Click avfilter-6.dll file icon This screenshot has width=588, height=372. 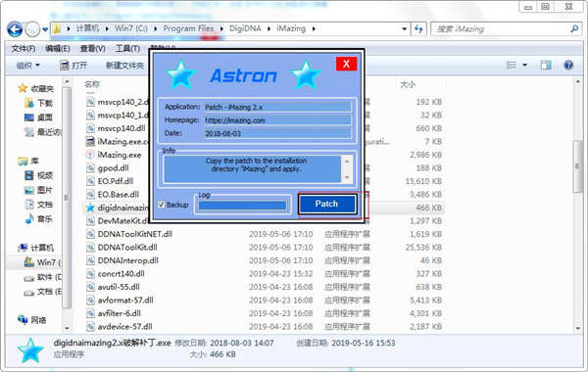click(90, 313)
